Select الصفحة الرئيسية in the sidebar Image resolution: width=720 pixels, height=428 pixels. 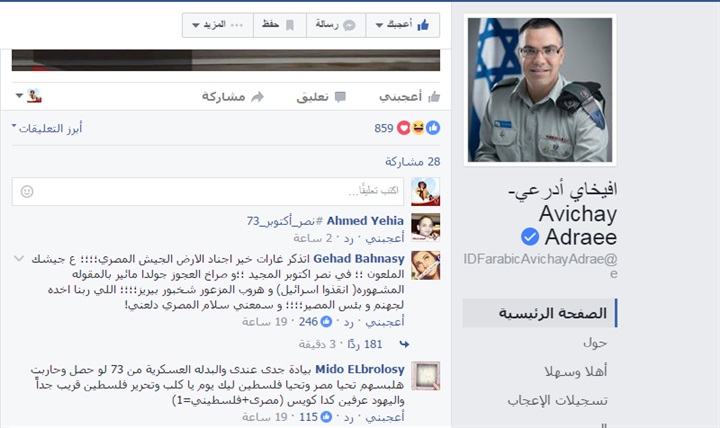[540, 313]
